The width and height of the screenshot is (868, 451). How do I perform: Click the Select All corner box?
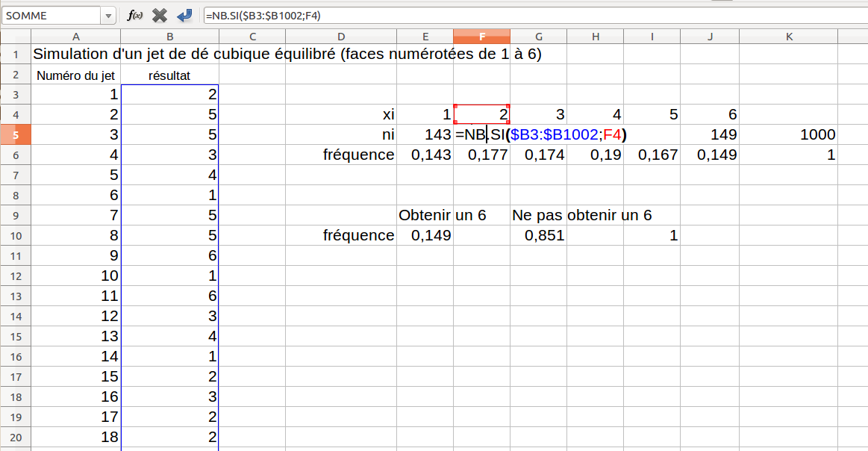click(15, 37)
